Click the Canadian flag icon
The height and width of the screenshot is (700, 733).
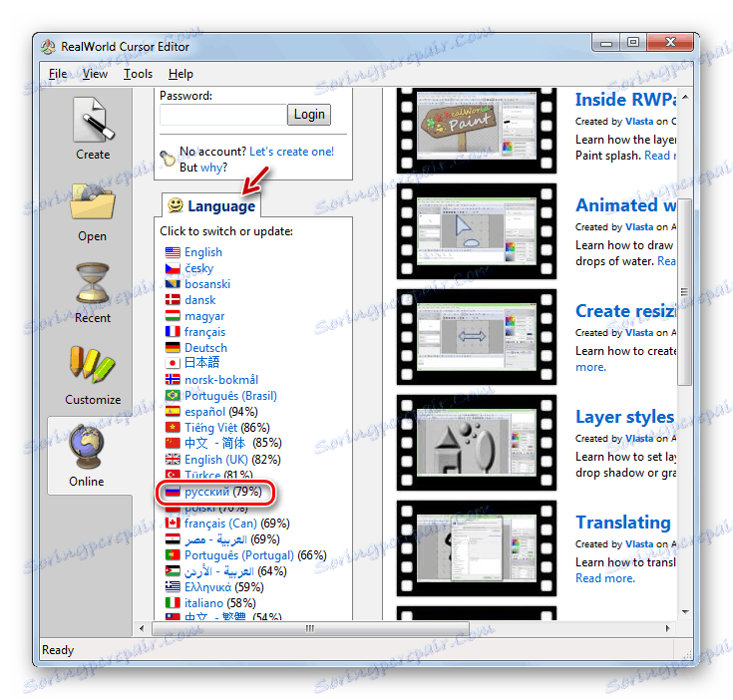point(173,523)
